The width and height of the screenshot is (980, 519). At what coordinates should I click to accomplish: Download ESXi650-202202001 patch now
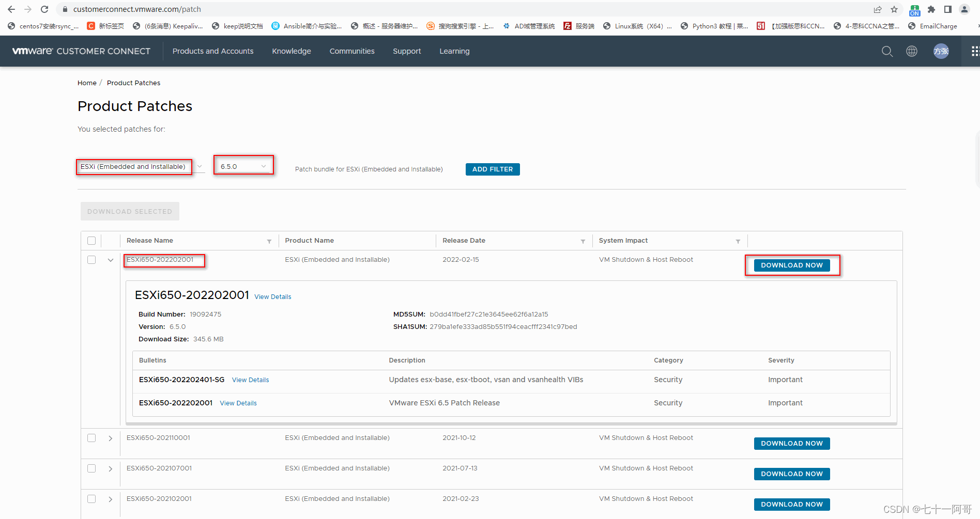click(792, 265)
